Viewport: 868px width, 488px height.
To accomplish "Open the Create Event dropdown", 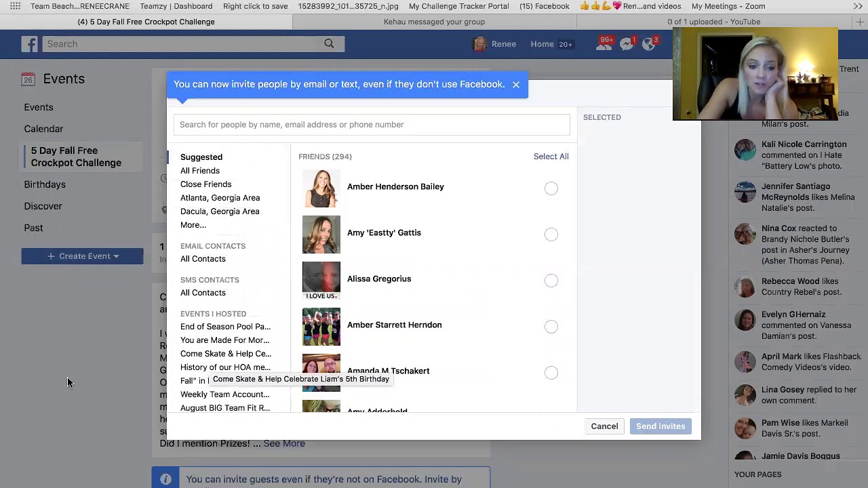I will [x=82, y=256].
